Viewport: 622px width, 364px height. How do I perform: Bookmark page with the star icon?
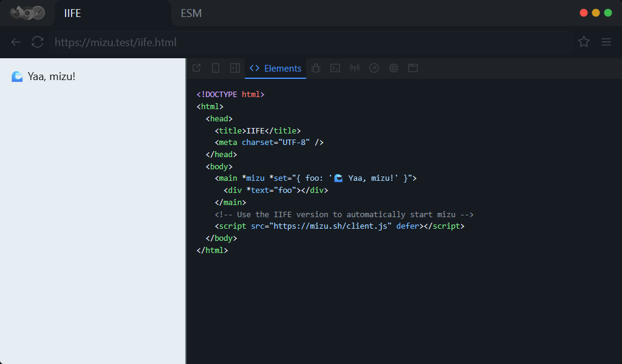tap(584, 42)
